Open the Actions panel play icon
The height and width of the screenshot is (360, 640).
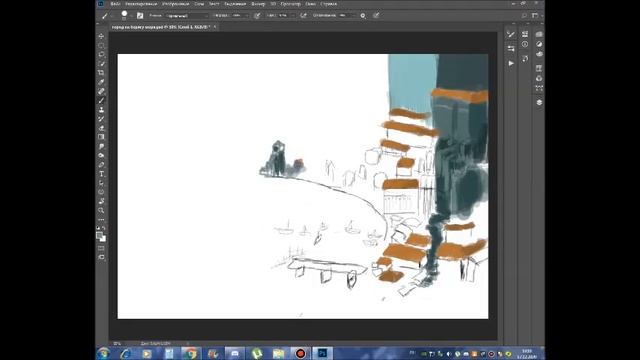(x=511, y=63)
